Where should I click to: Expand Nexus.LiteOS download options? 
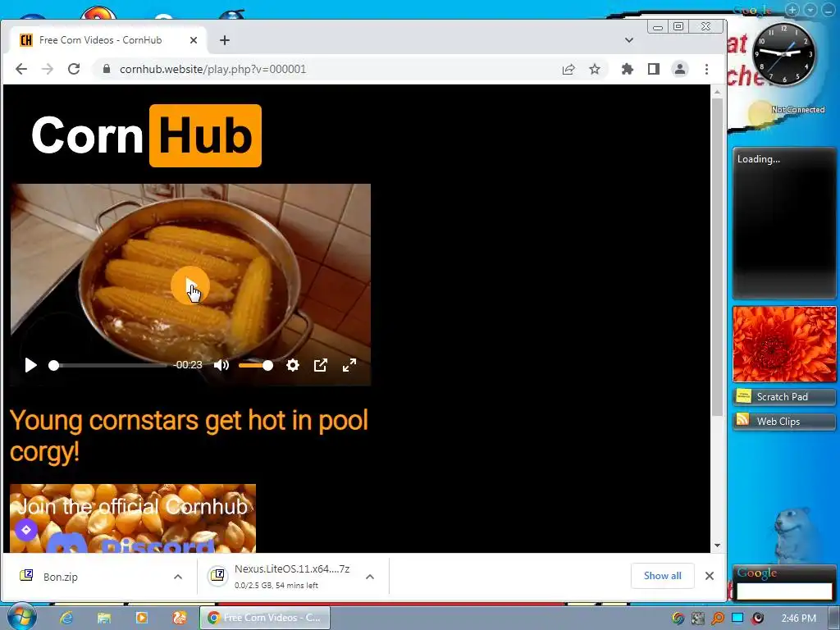[x=370, y=577]
